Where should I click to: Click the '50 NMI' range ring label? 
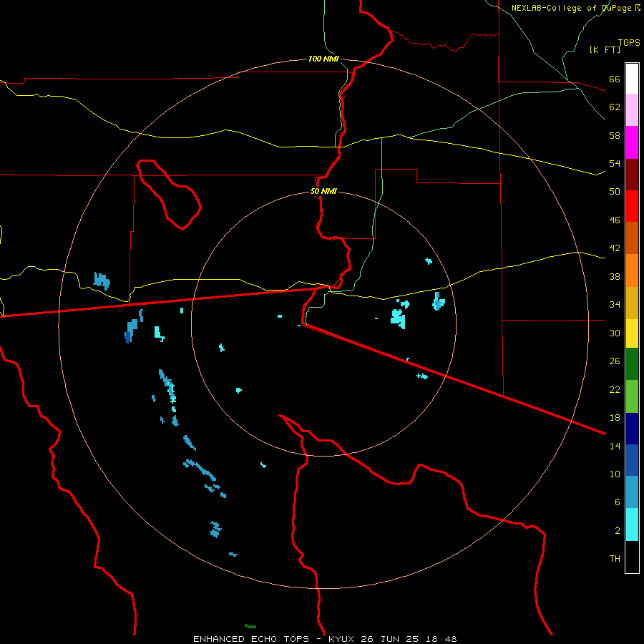(x=323, y=191)
